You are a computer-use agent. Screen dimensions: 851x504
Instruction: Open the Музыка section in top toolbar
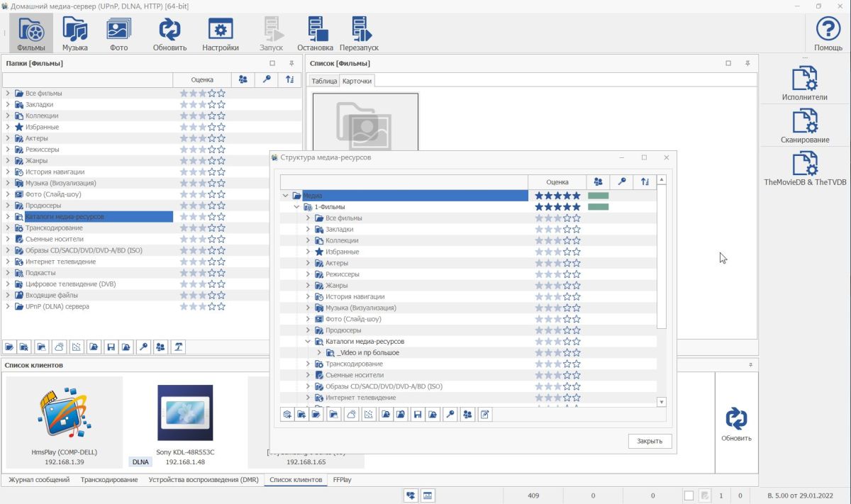(x=74, y=33)
